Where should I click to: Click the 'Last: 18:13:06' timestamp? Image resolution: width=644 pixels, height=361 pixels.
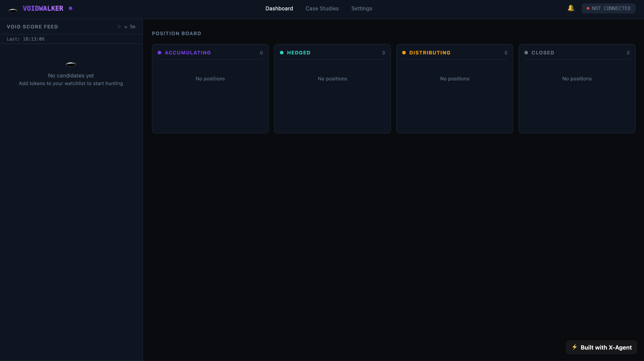tap(25, 39)
